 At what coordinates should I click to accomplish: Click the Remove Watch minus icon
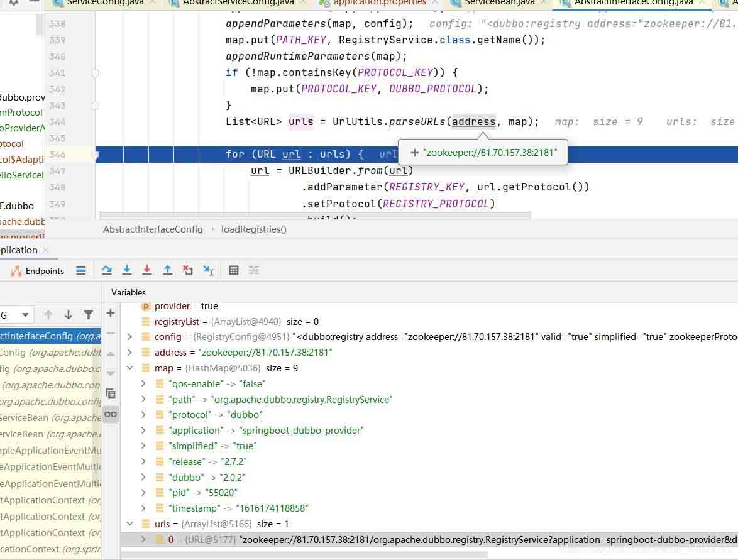[x=111, y=333]
